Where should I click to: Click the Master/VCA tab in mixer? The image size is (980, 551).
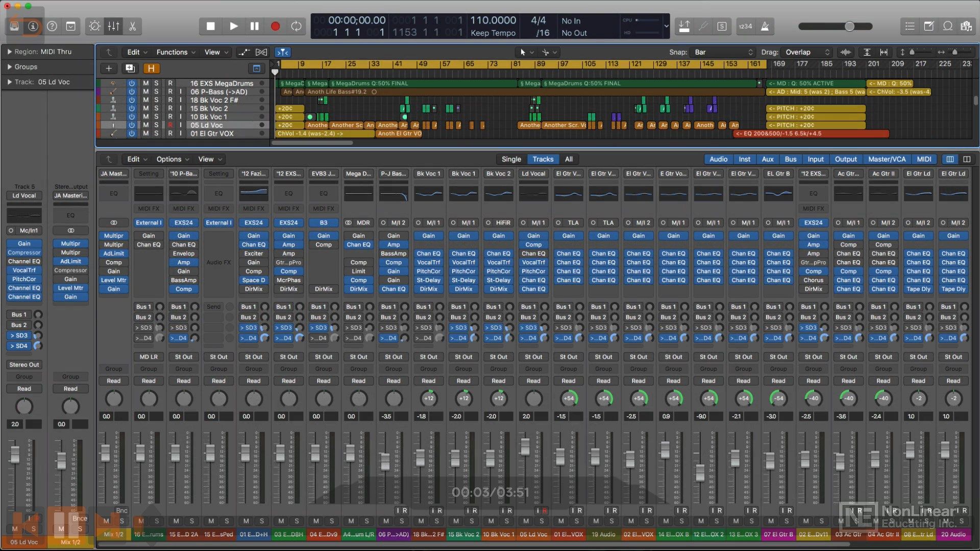tap(886, 159)
